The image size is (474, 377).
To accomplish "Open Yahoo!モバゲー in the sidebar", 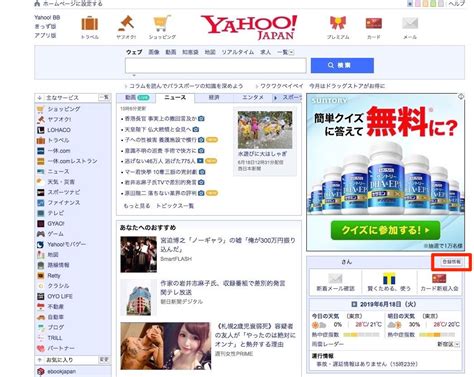I will (x=66, y=244).
